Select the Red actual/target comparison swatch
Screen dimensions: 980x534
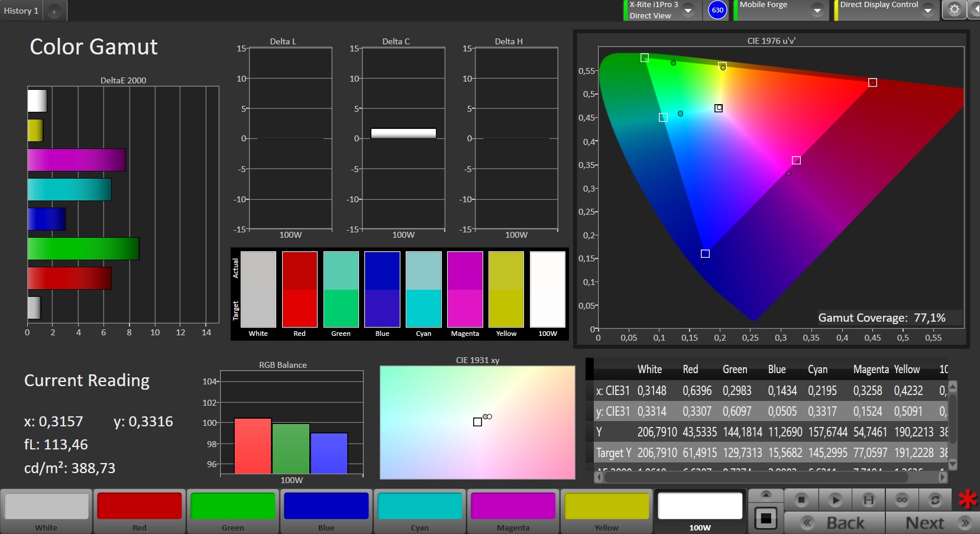[x=300, y=289]
